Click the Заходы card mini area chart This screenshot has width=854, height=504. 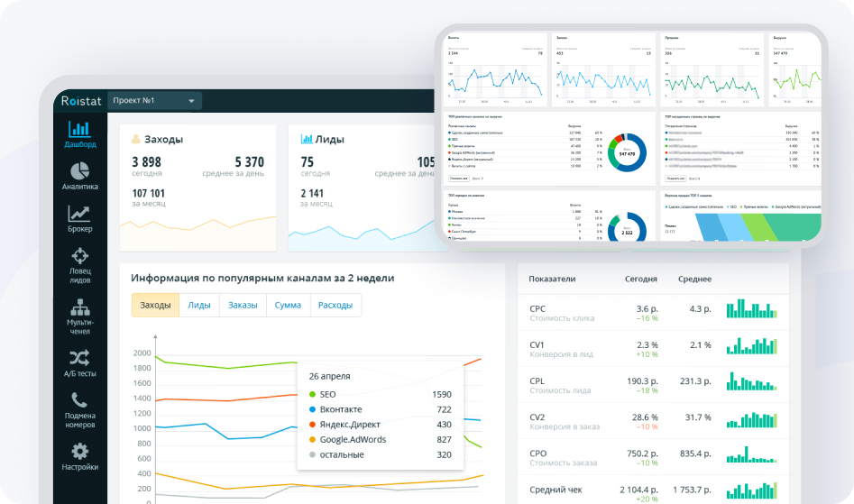click(197, 234)
